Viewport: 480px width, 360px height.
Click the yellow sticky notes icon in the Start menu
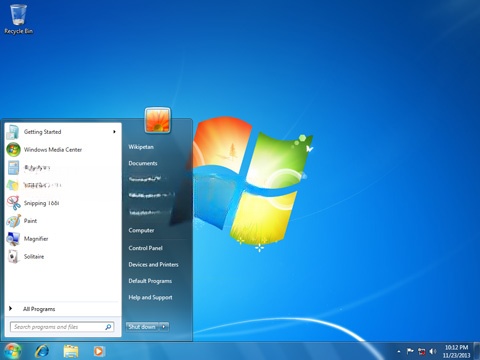13,185
